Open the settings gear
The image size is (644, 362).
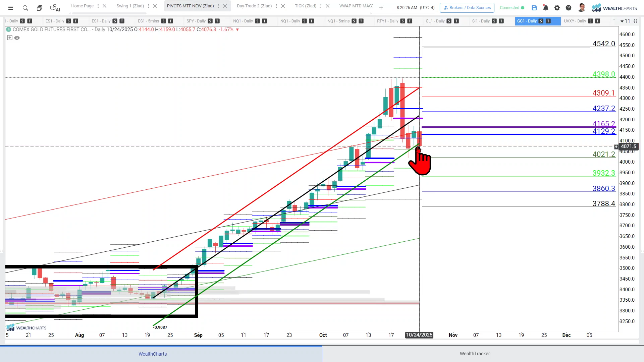tap(557, 8)
